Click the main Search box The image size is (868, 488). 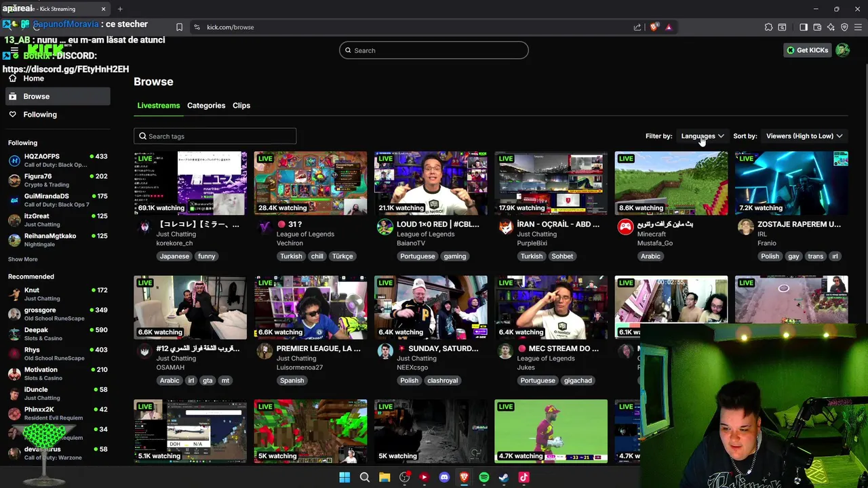coord(434,50)
